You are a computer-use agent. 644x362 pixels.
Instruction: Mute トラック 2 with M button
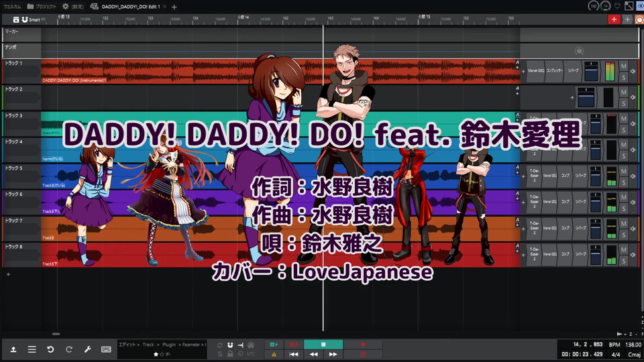click(x=623, y=93)
